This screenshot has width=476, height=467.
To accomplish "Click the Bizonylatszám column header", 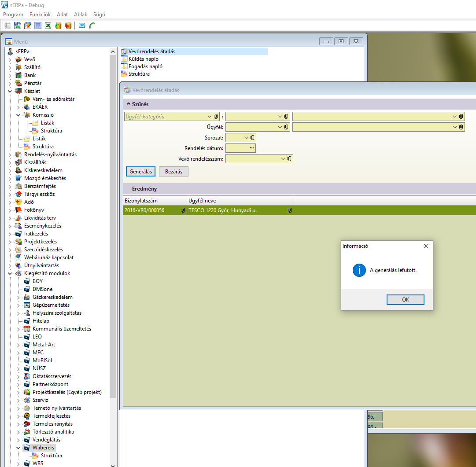I will click(155, 201).
